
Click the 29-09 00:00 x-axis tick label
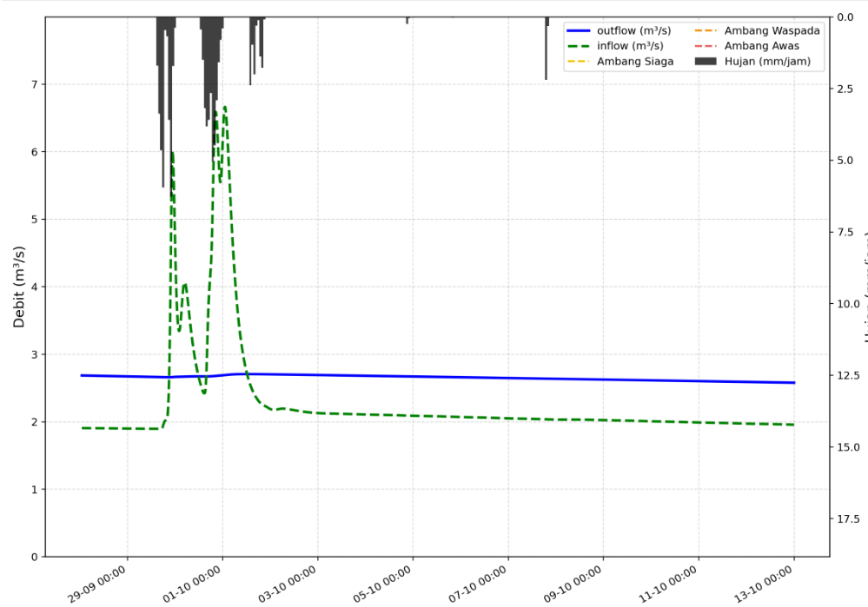(98, 583)
